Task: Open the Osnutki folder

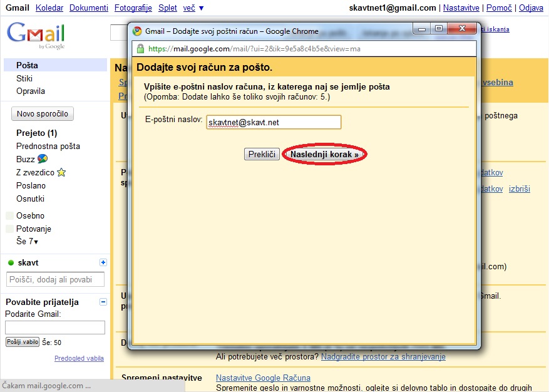Action: click(x=30, y=199)
